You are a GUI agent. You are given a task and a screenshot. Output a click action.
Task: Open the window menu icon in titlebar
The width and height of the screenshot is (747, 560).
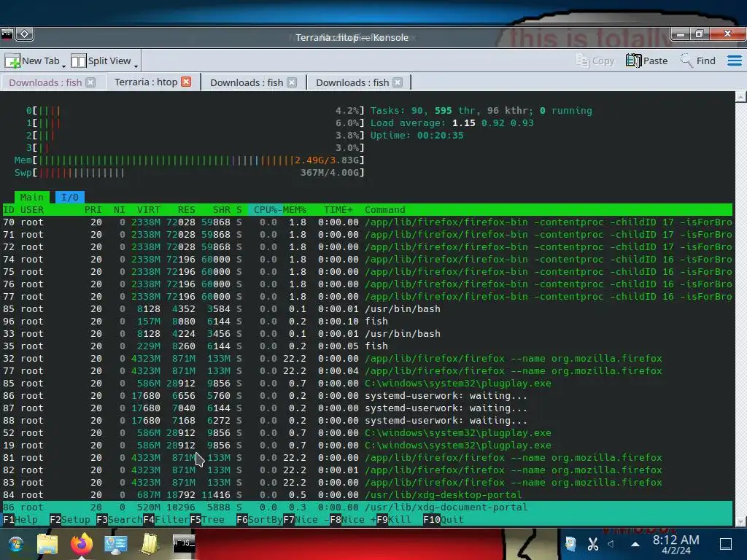pyautogui.click(x=7, y=34)
